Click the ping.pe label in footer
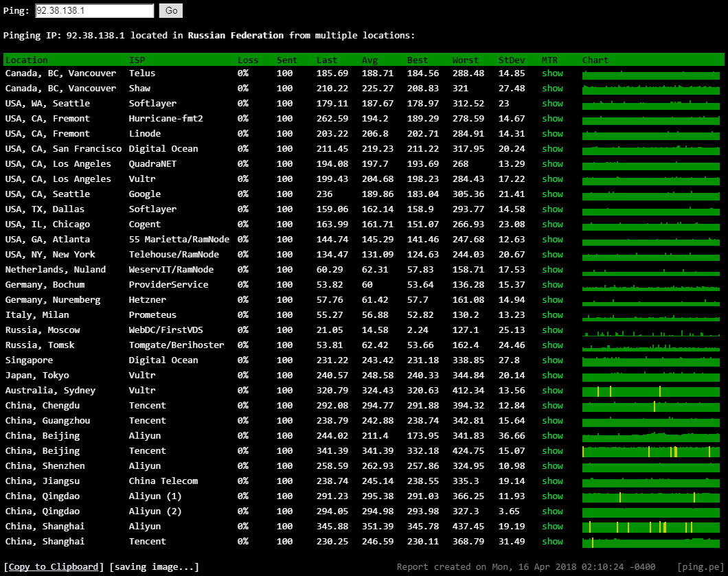728x576 pixels. (x=699, y=567)
